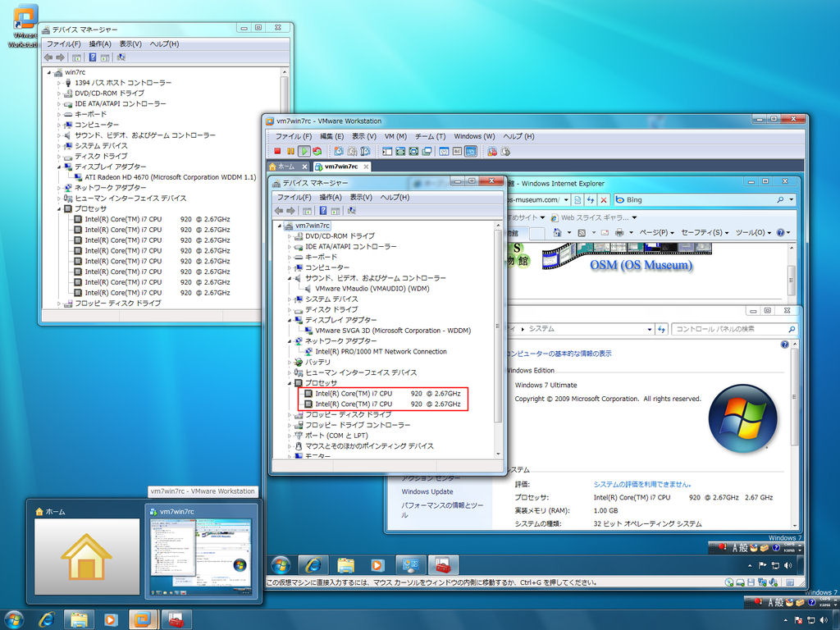Click the Properties icon in host Device Manager toolbar
Image resolution: width=840 pixels, height=630 pixels.
[x=76, y=57]
